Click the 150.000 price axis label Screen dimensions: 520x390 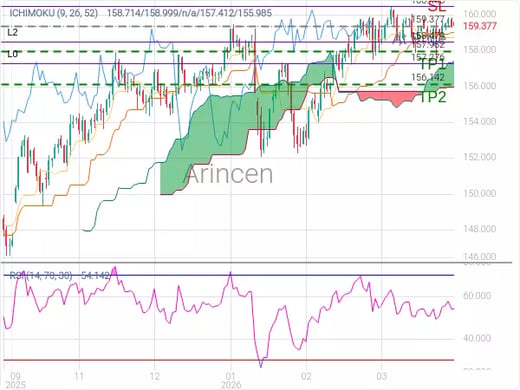480,193
